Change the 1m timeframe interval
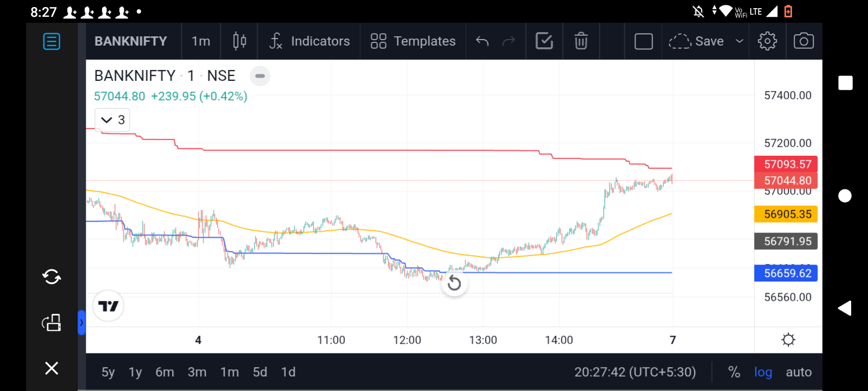Screen dimensions: 868x391 201,41
